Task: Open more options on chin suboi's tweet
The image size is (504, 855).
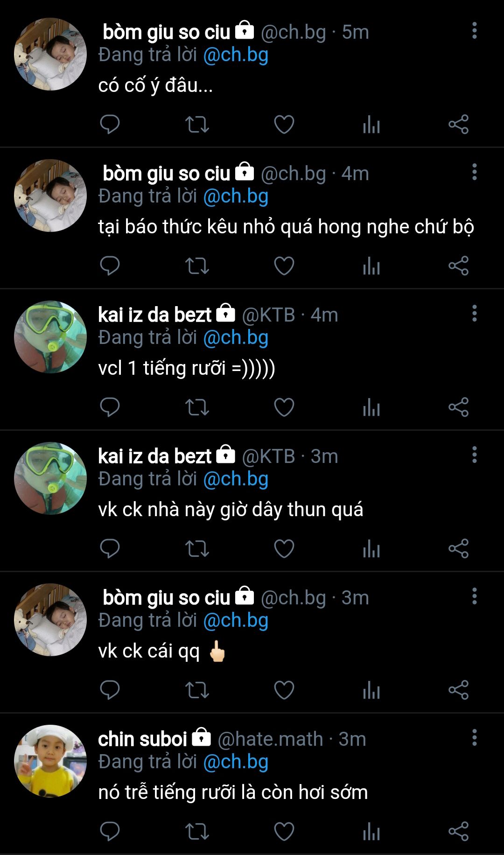Action: coord(474,738)
